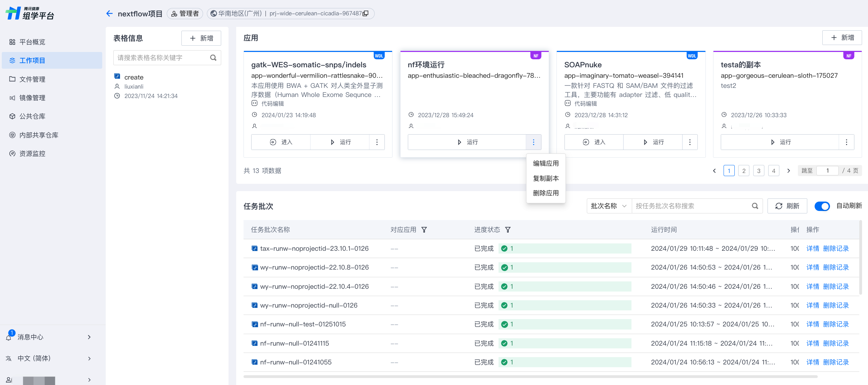Open 消息中心 bell notification icon

(x=9, y=337)
